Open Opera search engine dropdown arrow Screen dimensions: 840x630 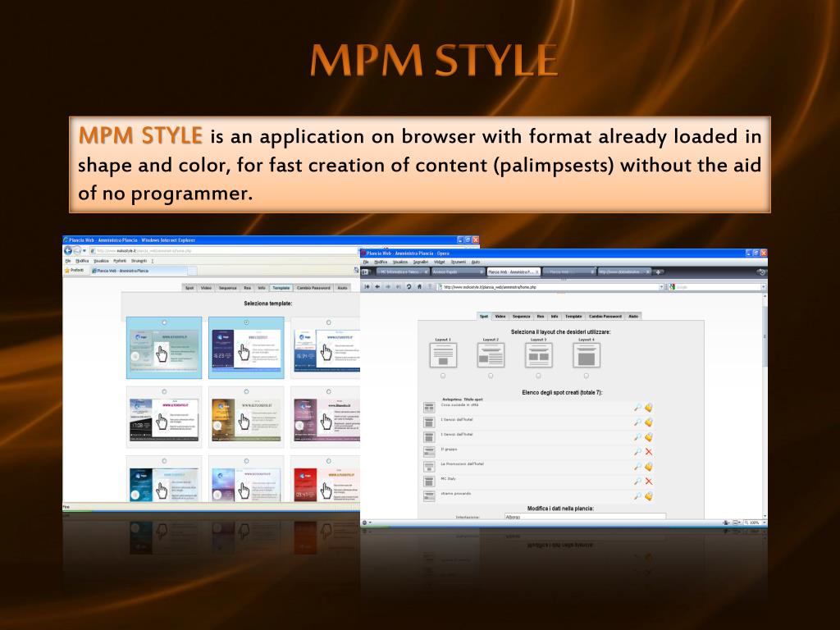tap(763, 287)
